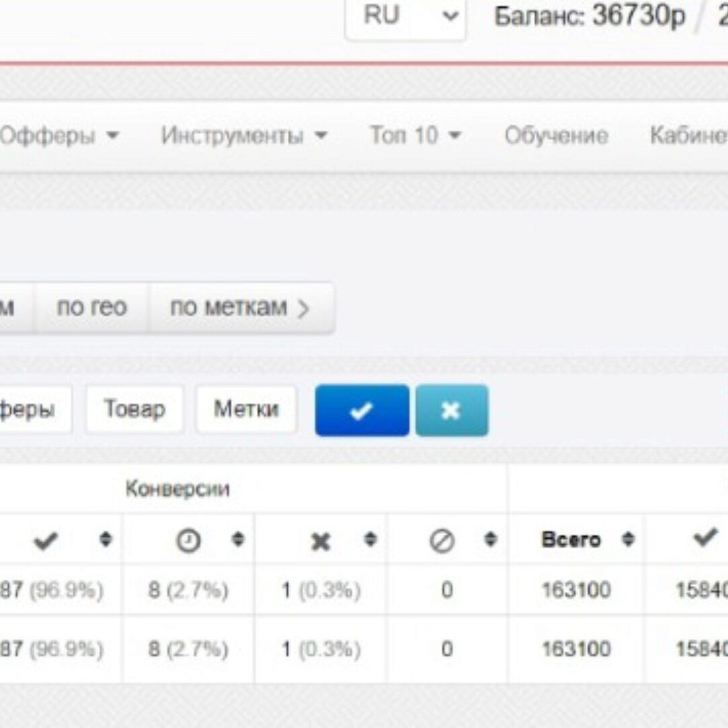Viewport: 728px width, 728px height.
Task: Sort by approved conversions checkmark column
Action: tap(105, 541)
